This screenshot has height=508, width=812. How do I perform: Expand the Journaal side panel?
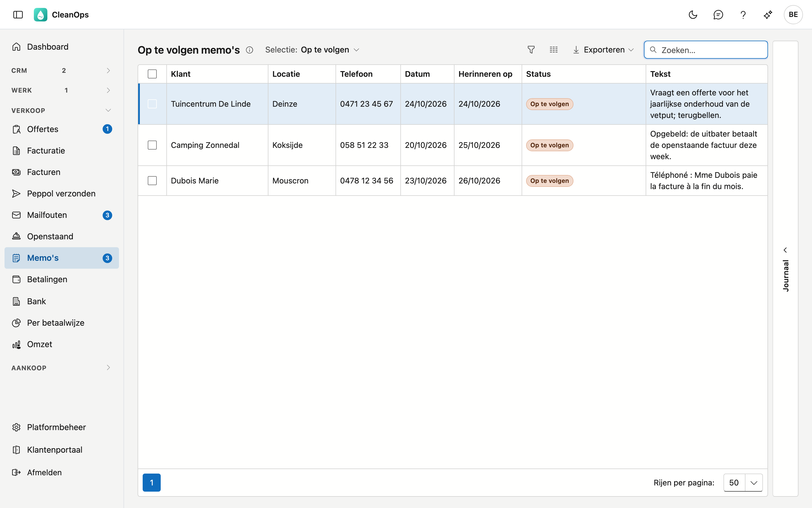pyautogui.click(x=785, y=269)
